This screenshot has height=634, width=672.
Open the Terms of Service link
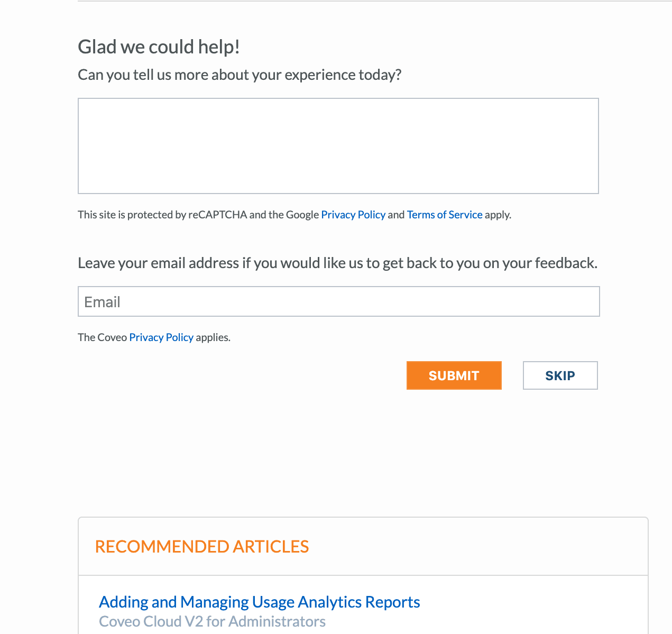(x=445, y=215)
